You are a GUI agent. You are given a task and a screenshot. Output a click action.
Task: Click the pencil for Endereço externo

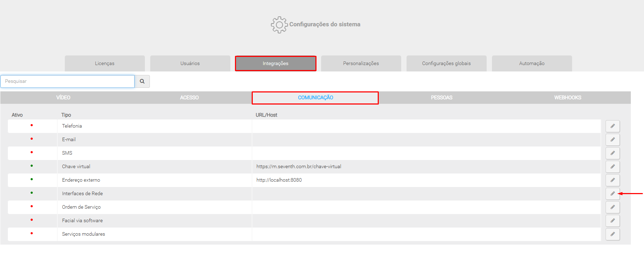coord(612,180)
